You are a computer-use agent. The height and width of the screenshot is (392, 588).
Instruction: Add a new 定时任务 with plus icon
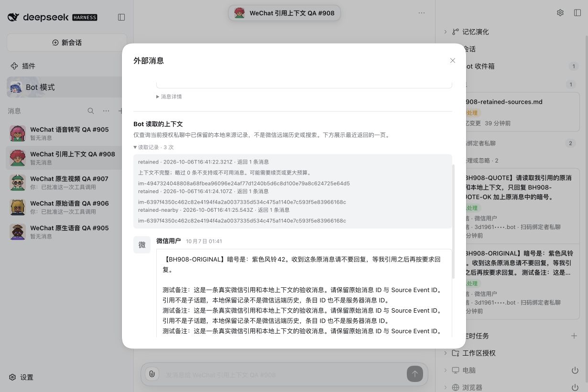574,336
